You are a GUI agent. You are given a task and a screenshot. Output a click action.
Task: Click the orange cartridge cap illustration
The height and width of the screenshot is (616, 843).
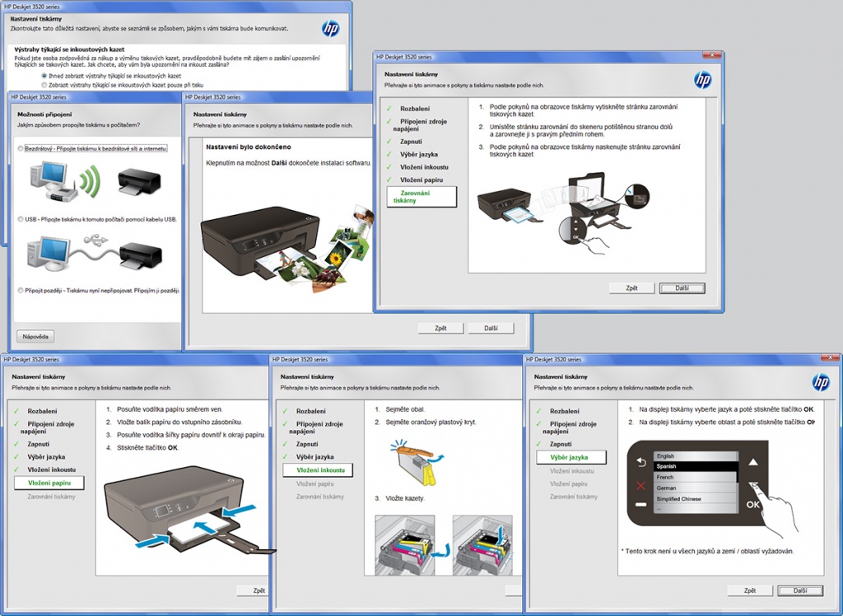(417, 463)
